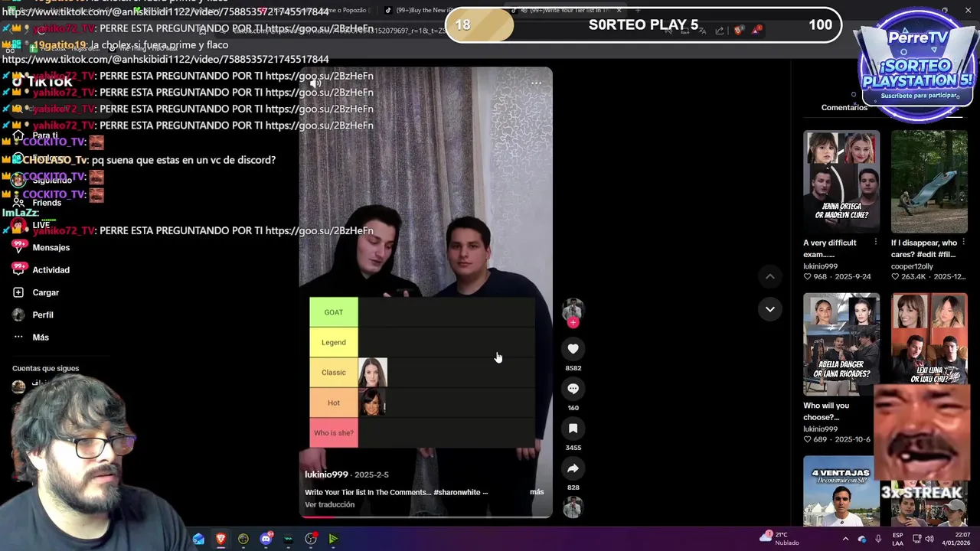Open the '4 Ventajas' video thumbnail
Viewport: 980px width, 551px height.
tap(841, 491)
